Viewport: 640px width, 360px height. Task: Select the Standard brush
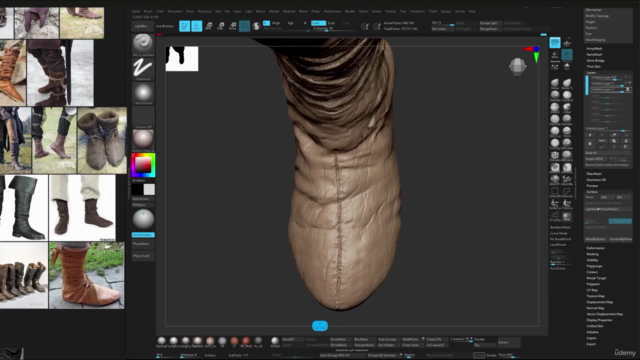coord(555,96)
